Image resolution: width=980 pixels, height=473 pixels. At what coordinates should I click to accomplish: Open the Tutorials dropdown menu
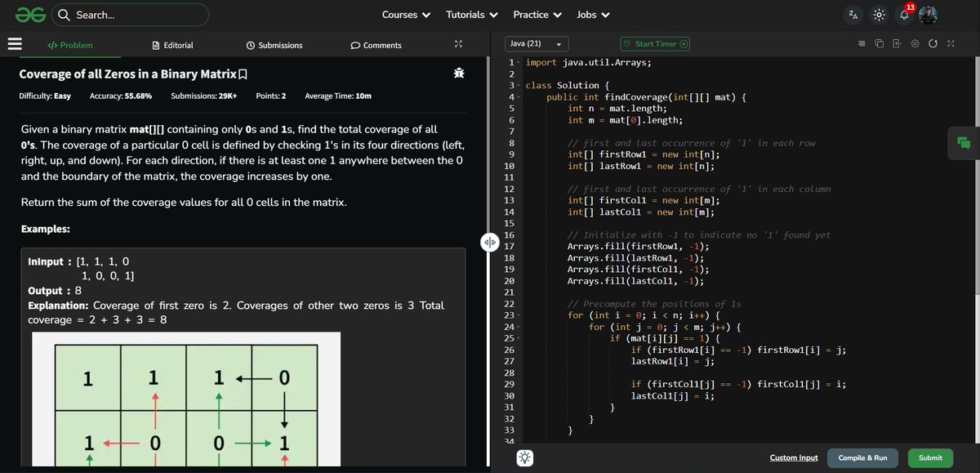click(x=472, y=15)
